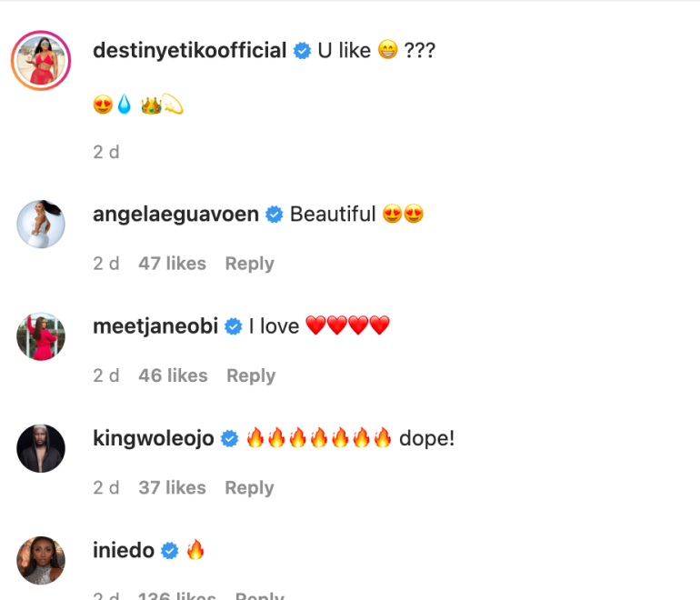Open destinyetikoofficial username link
Image resolution: width=700 pixels, height=600 pixels.
[189, 51]
